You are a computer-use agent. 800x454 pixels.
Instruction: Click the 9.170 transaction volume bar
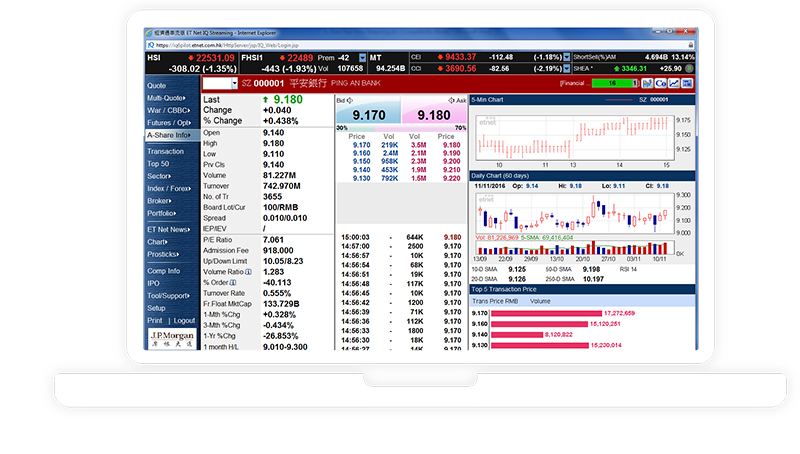click(x=546, y=313)
